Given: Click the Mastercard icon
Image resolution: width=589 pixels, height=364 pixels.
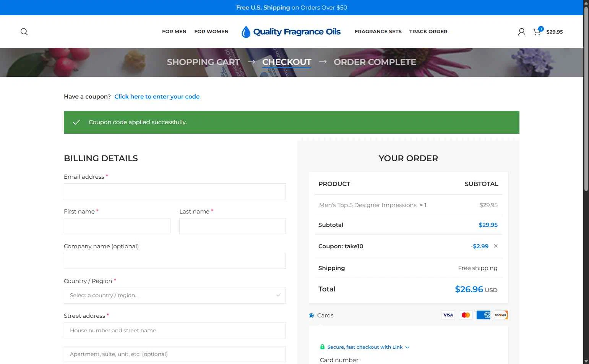Looking at the screenshot, I should pyautogui.click(x=466, y=315).
